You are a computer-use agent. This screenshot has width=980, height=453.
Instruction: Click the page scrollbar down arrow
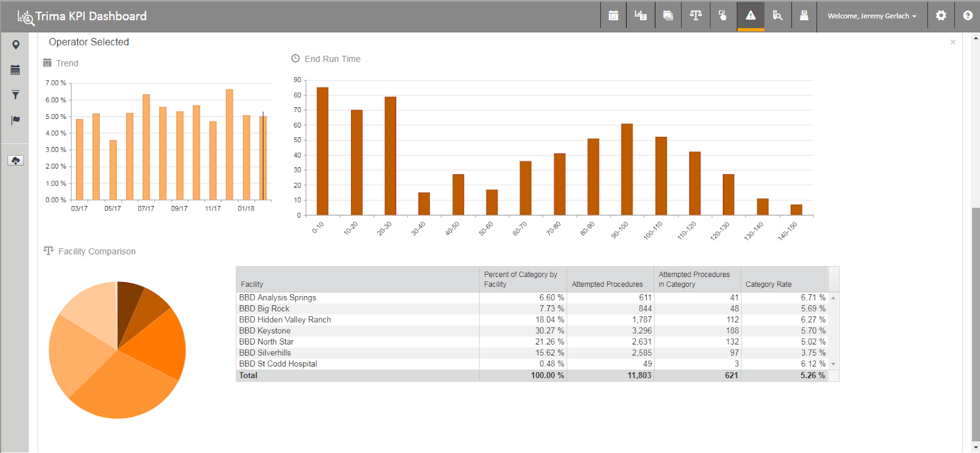[x=975, y=447]
